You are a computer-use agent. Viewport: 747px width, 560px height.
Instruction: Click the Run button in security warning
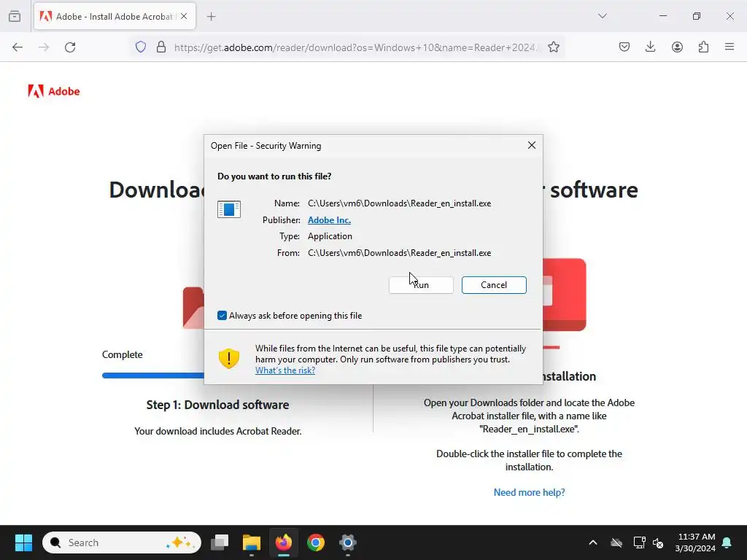(x=421, y=285)
